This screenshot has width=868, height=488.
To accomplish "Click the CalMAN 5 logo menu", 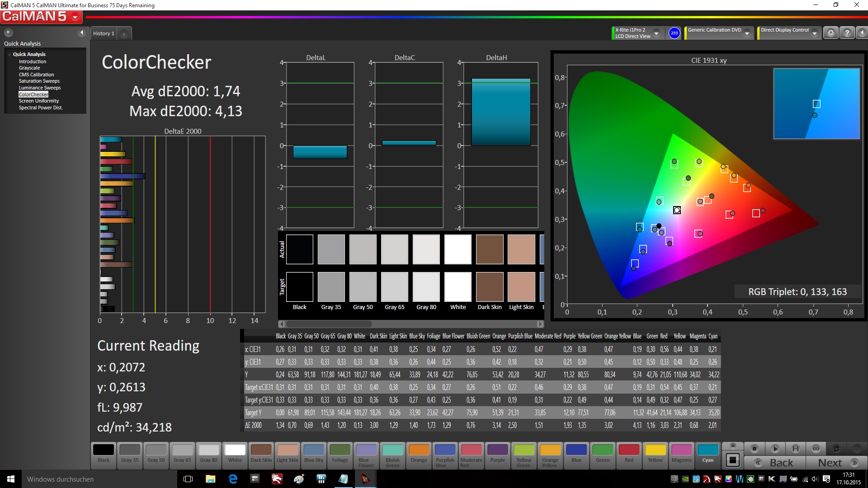I will click(41, 17).
